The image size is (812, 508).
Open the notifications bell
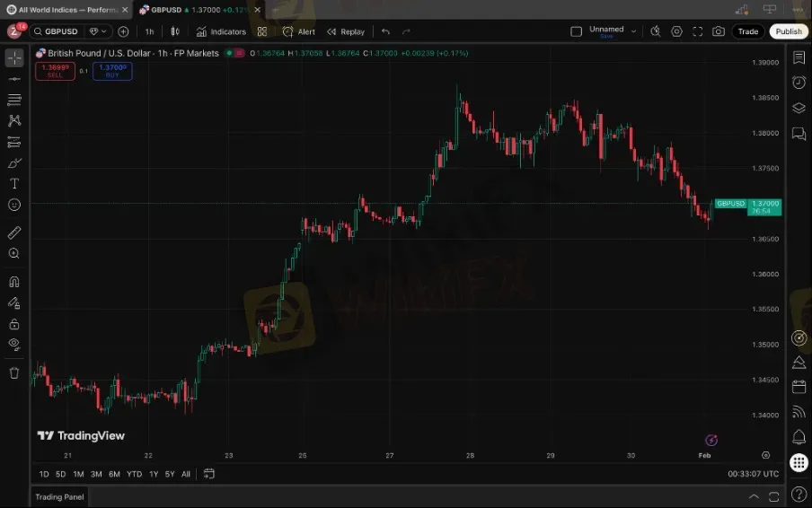tap(799, 437)
